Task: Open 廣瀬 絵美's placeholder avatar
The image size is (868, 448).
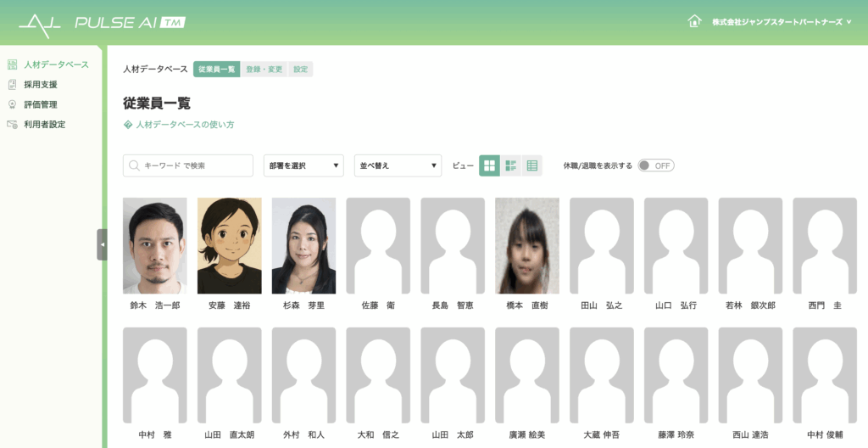Action: tap(527, 375)
